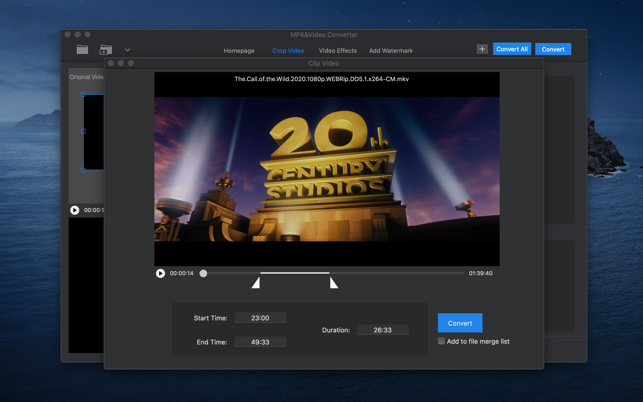Click the top-left crop handle in Original Video
643x402 pixels.
click(x=83, y=94)
